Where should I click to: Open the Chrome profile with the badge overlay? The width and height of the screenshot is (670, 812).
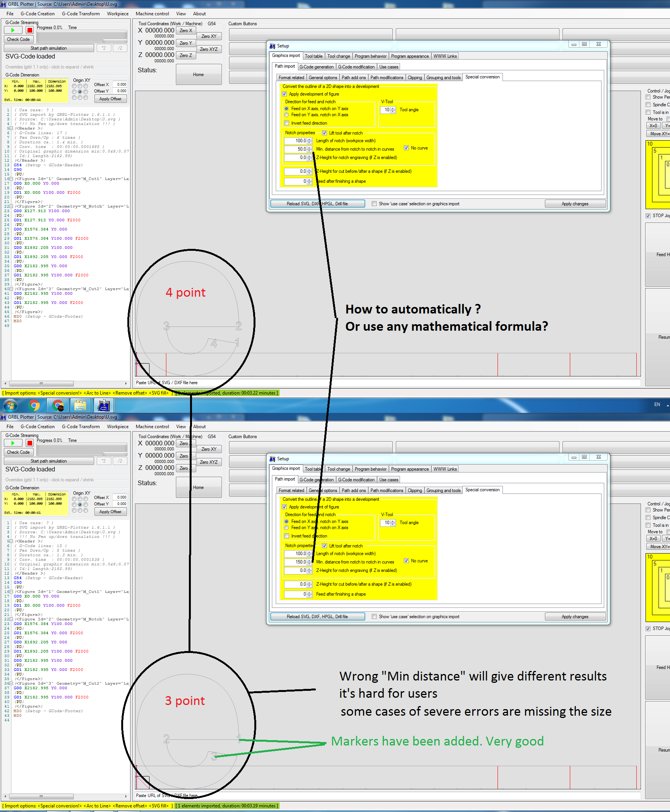tap(58, 405)
